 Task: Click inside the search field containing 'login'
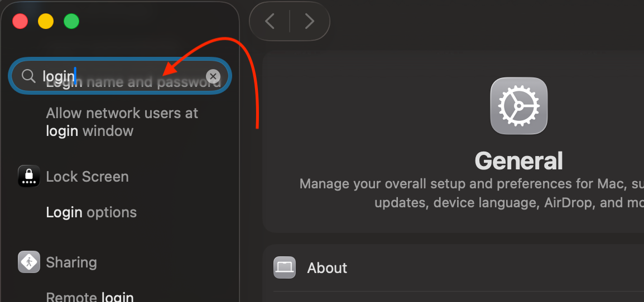click(120, 76)
